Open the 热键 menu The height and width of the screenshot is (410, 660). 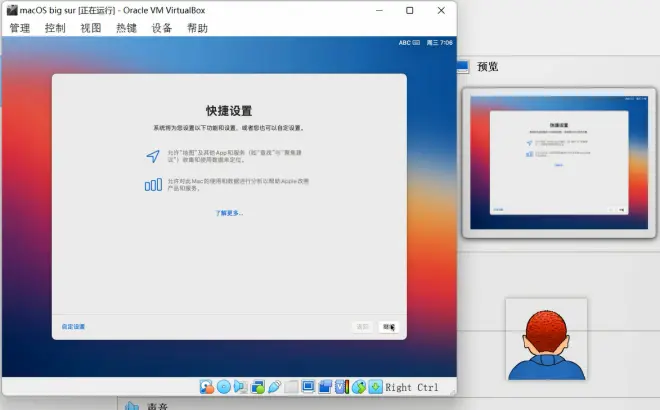coord(126,28)
